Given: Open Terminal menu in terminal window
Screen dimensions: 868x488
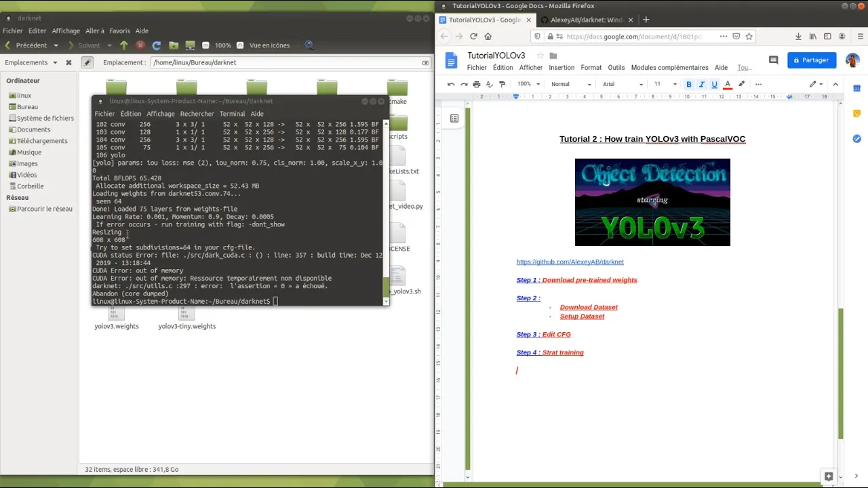Looking at the screenshot, I should pos(232,114).
